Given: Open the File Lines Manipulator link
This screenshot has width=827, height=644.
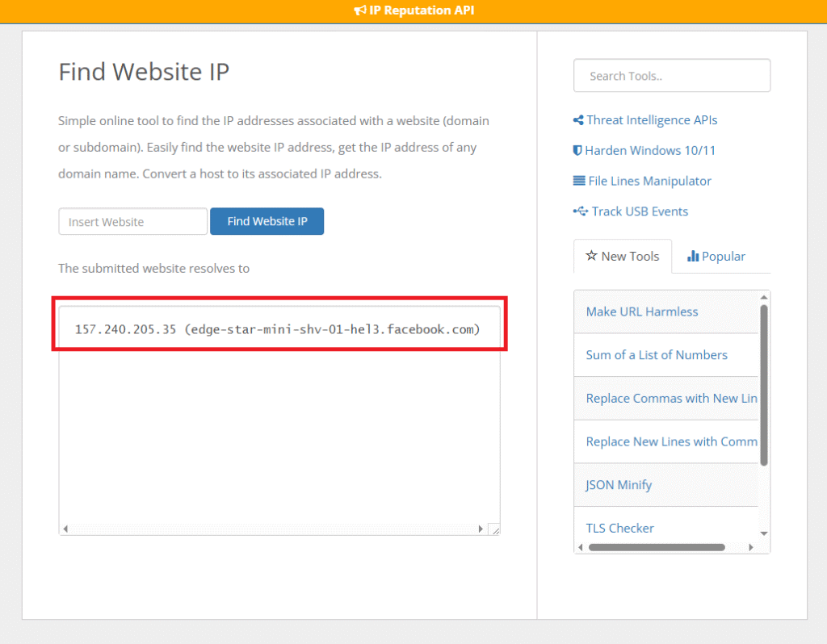Looking at the screenshot, I should pos(650,181).
